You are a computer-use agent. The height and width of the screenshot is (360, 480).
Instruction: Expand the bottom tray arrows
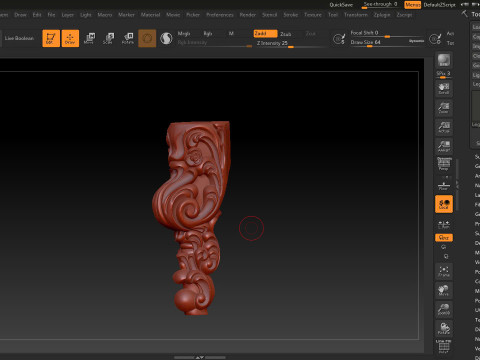pyautogui.click(x=200, y=357)
